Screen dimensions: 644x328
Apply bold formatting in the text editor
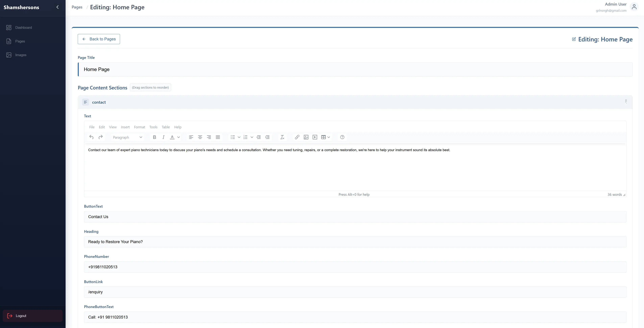154,137
